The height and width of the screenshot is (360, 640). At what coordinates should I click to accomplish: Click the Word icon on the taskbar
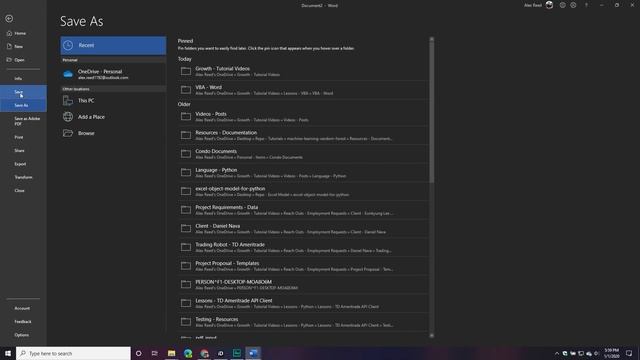click(x=253, y=353)
